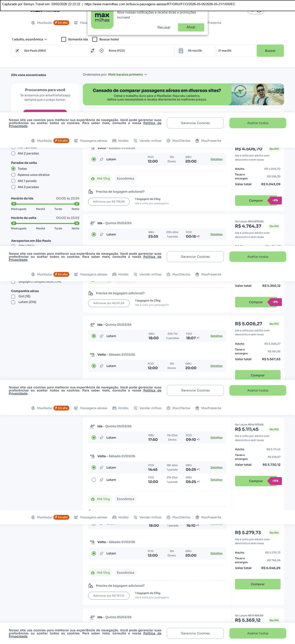
Task: Check the 'Somente ida' checkbox
Action: [64, 39]
